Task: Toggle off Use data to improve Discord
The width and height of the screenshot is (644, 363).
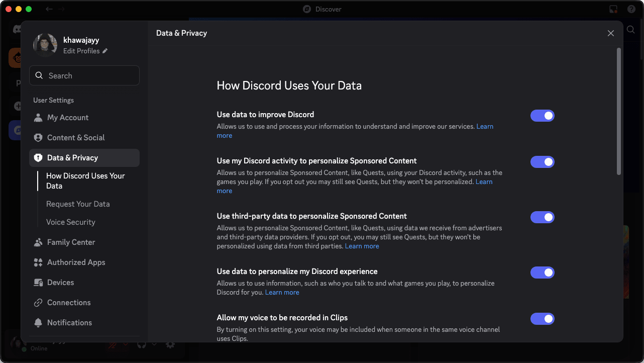Action: click(543, 116)
